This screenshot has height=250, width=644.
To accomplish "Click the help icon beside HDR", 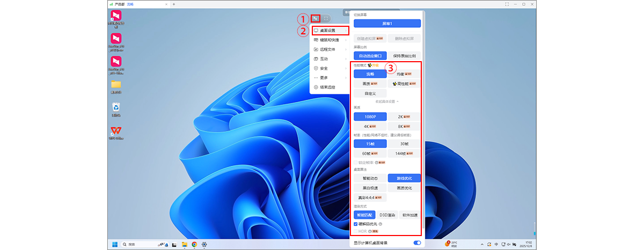I will (370, 231).
